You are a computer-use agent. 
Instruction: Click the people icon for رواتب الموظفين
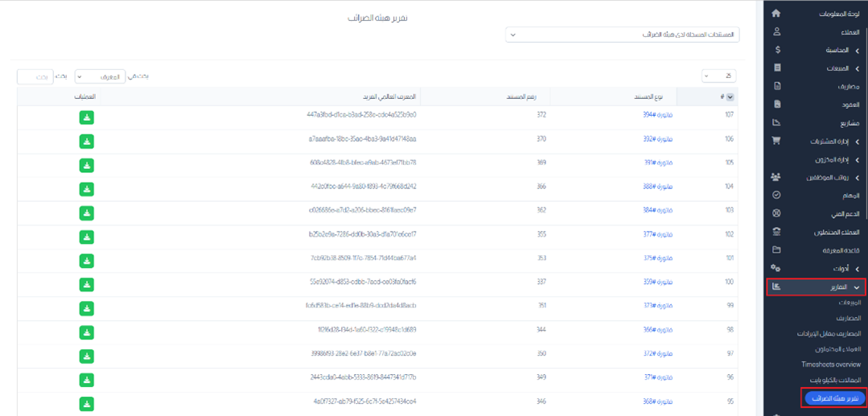pyautogui.click(x=775, y=177)
